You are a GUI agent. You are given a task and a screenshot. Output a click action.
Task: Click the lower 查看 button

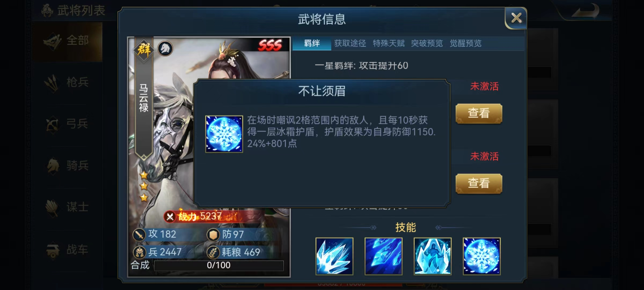[479, 183]
